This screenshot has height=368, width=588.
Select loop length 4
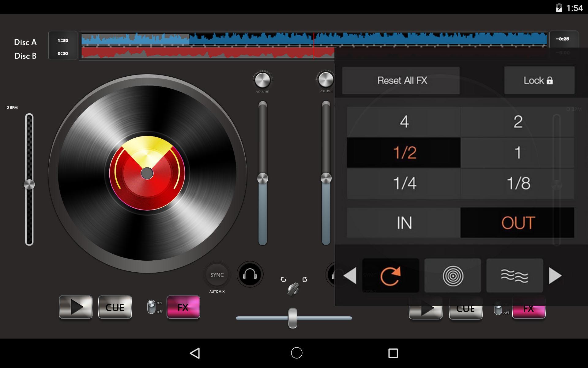404,122
